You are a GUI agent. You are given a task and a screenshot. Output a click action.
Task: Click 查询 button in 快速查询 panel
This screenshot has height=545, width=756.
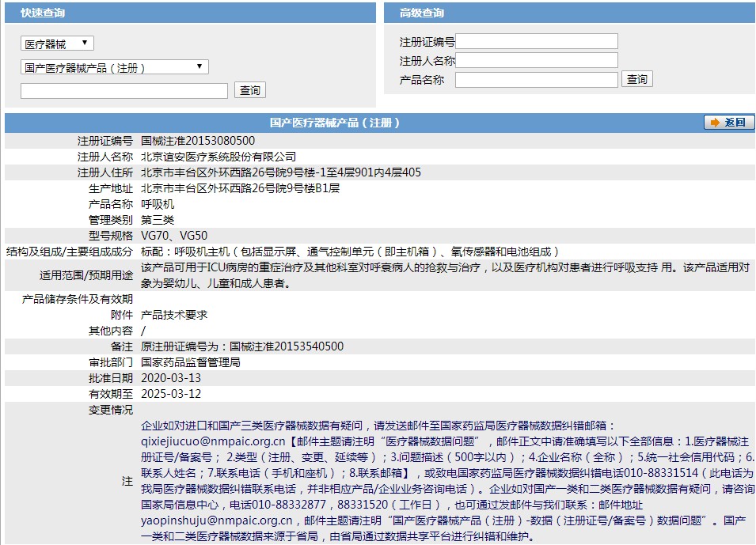click(249, 90)
